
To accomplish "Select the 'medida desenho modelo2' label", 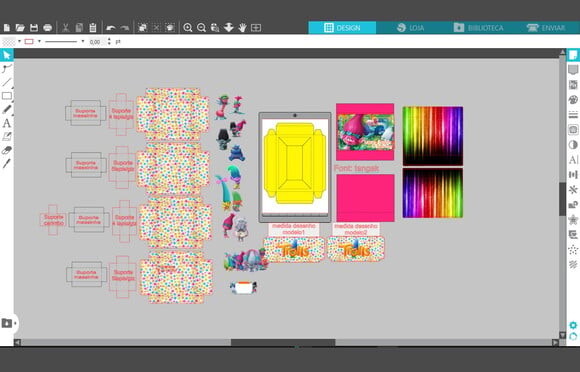I will pos(355,229).
